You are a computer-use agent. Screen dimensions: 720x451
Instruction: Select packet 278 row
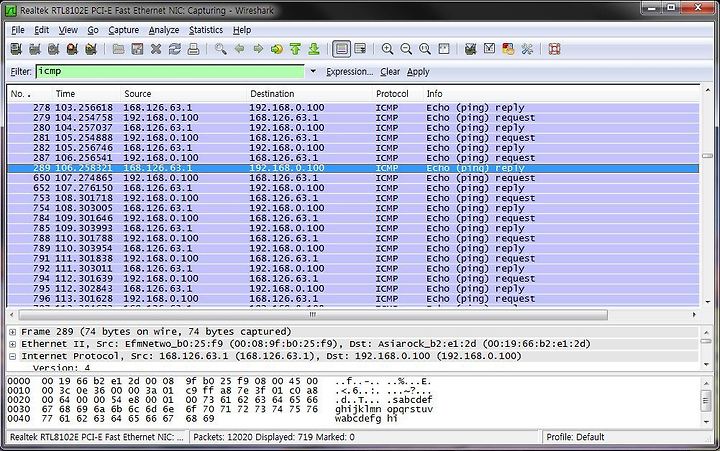[353, 107]
